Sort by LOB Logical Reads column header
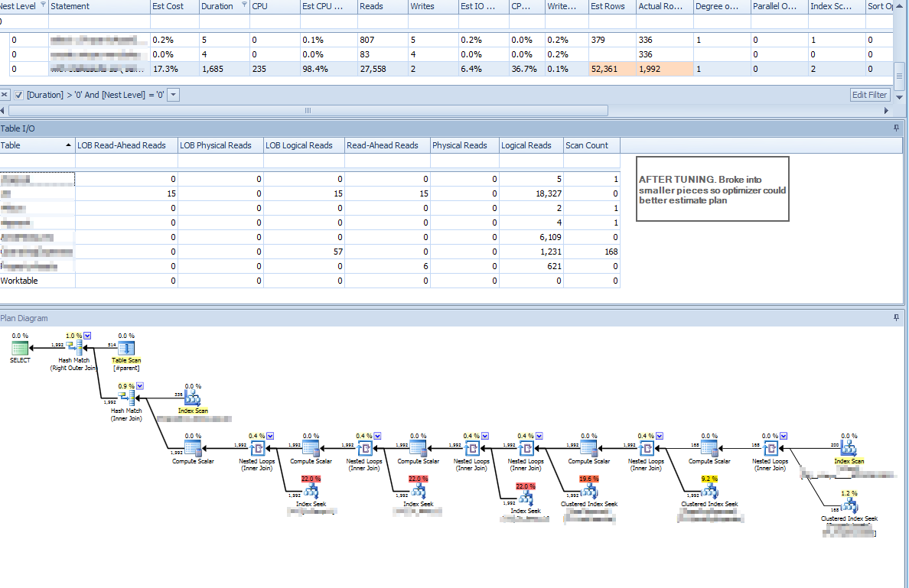The width and height of the screenshot is (909, 588). tap(304, 145)
